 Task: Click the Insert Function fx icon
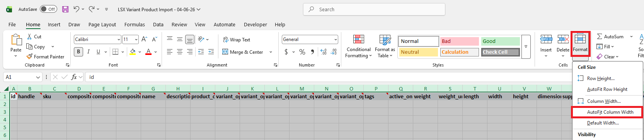click(x=74, y=77)
